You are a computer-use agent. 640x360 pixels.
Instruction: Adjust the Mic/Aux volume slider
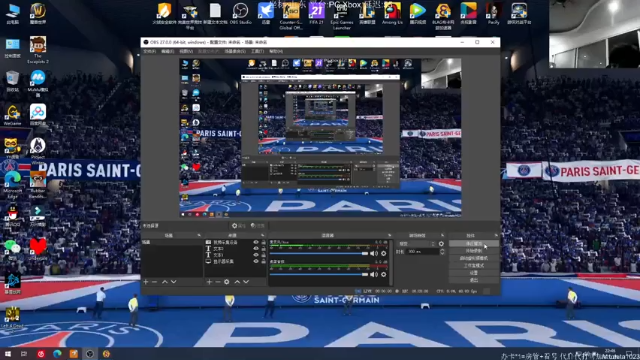point(319,253)
